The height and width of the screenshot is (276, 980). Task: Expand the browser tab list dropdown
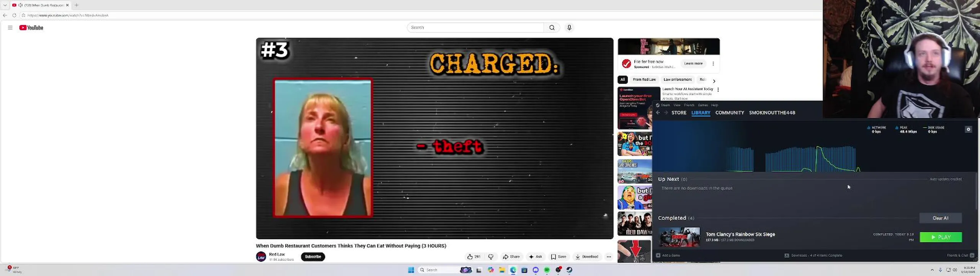pos(5,5)
